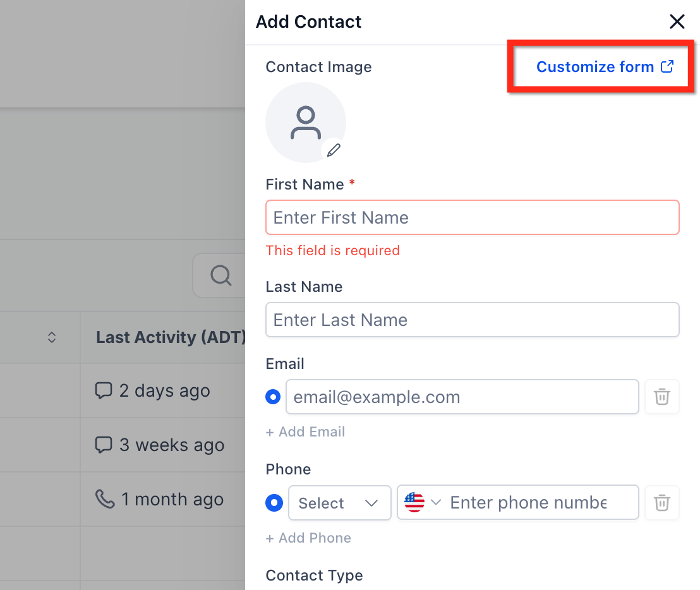
Task: Click the phone icon beside 1 month ago
Action: (x=104, y=499)
